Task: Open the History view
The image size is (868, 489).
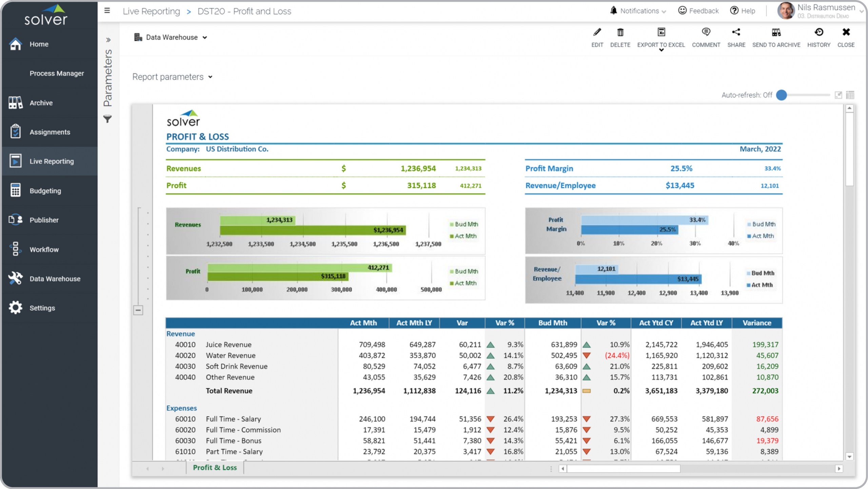Action: click(x=818, y=33)
